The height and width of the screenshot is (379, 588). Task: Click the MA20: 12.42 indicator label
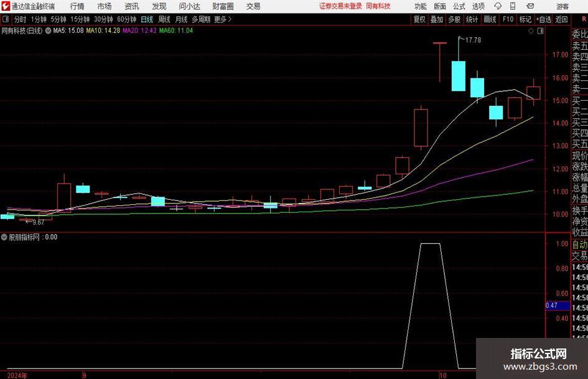click(x=139, y=30)
